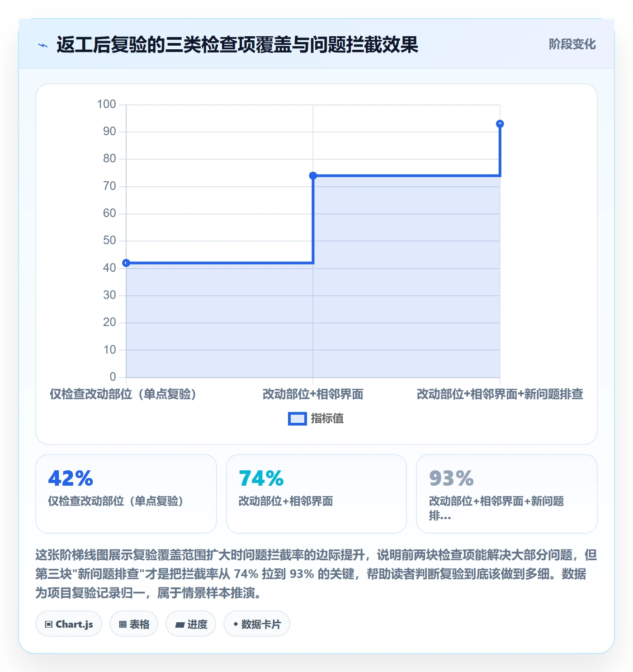Click the title 返工后复验的三类检查项覆盖与问题拦截效果
Image resolution: width=633 pixels, height=672 pixels.
(237, 45)
